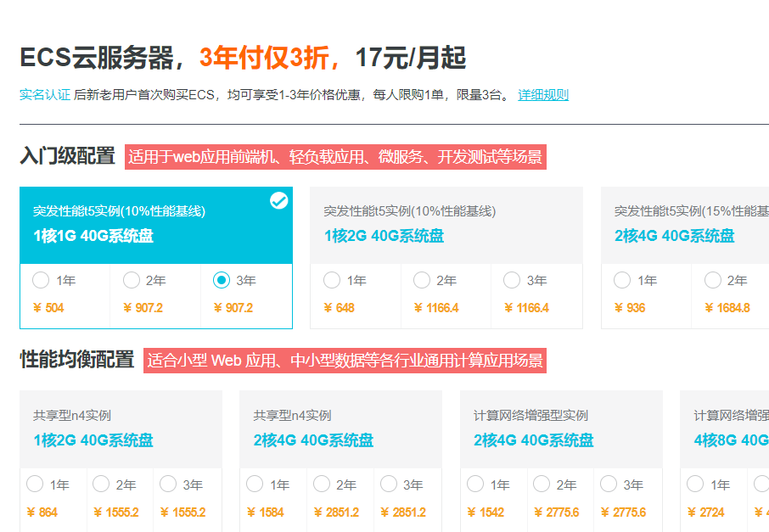Select 3年 for burst t5 1核1G plan
This screenshot has height=532, width=769.
pyautogui.click(x=222, y=281)
